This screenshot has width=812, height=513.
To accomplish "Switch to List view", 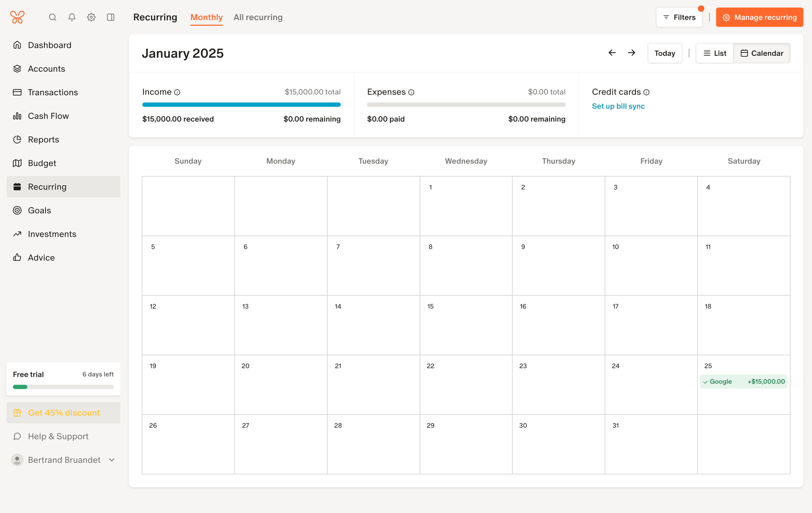I will tap(715, 53).
